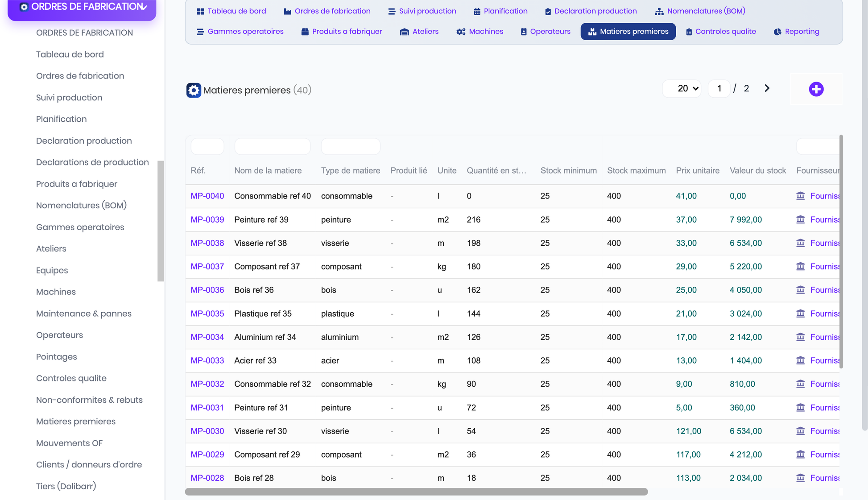Viewport: 868px width, 500px height.
Task: Open the Fournisseur link in MP-0030 row
Action: click(x=825, y=431)
